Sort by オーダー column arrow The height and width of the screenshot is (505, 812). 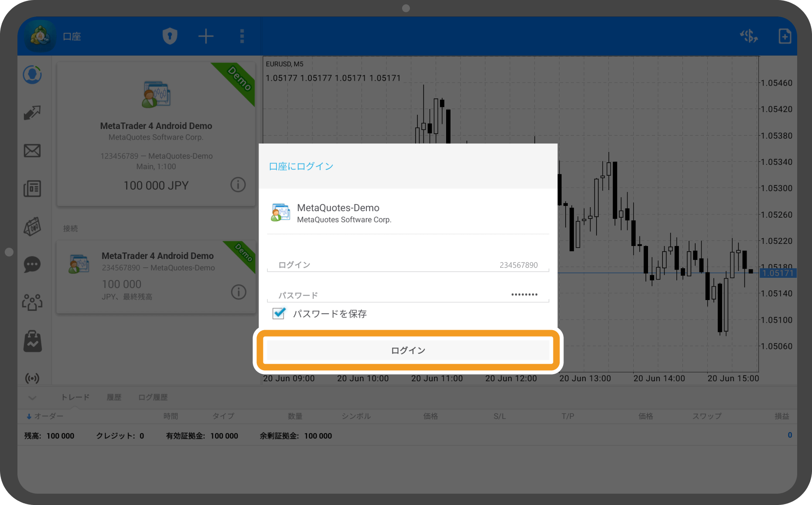click(29, 416)
